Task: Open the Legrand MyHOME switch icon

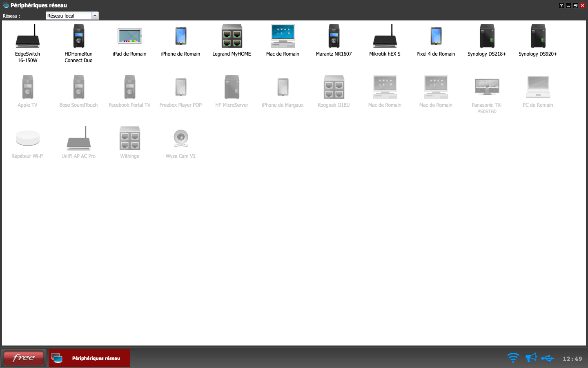Action: pos(232,36)
